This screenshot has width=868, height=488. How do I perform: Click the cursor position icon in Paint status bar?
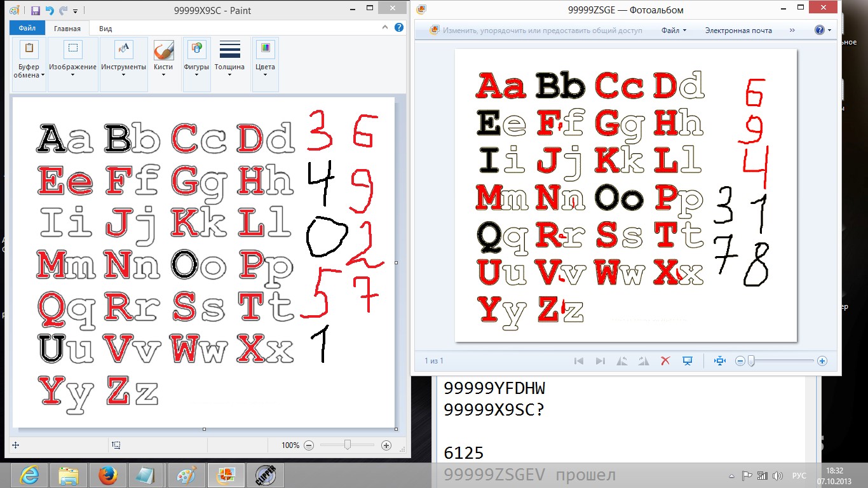(15, 445)
